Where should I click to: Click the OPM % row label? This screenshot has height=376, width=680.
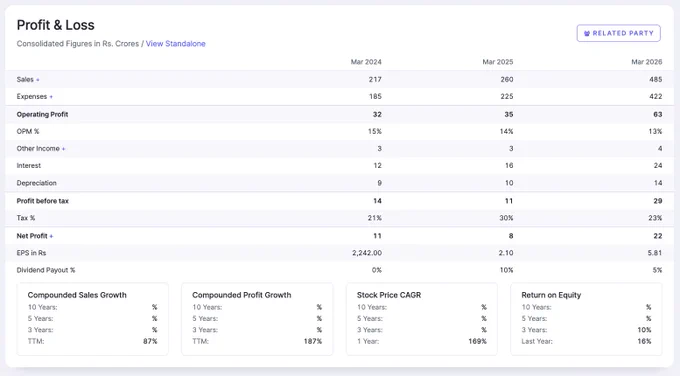click(28, 131)
